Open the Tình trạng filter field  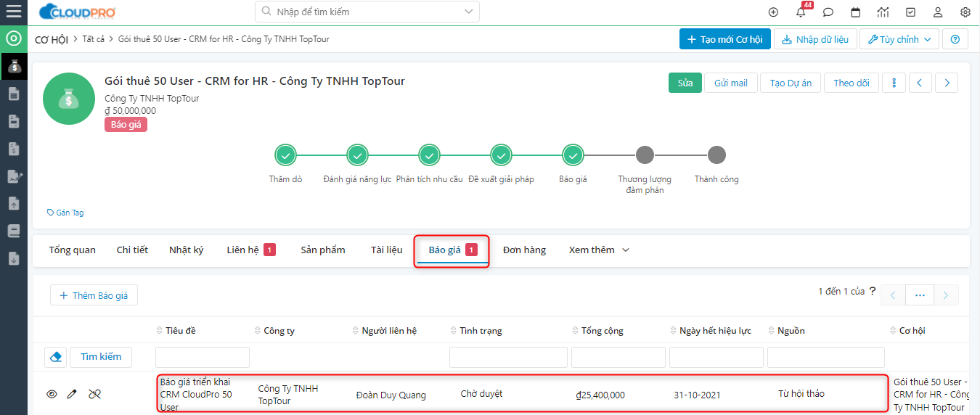[508, 357]
